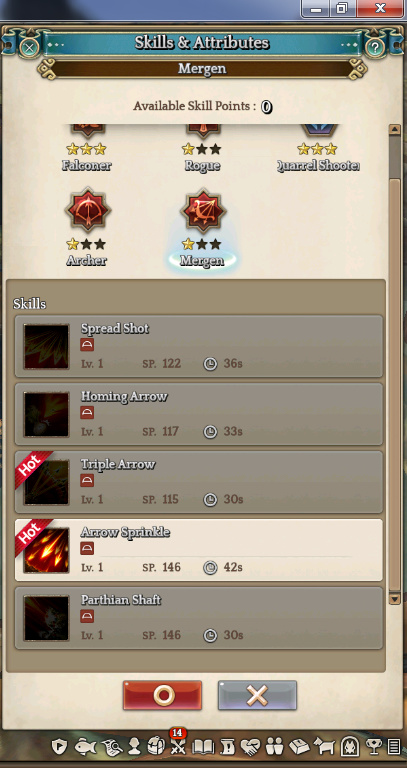Viewport: 407px width, 768px height.
Task: Click the help question mark icon
Action: [x=375, y=48]
